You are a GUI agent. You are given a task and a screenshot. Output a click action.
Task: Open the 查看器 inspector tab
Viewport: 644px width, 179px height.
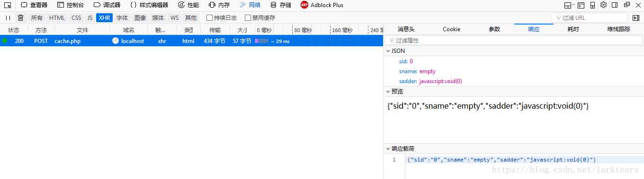[34, 5]
